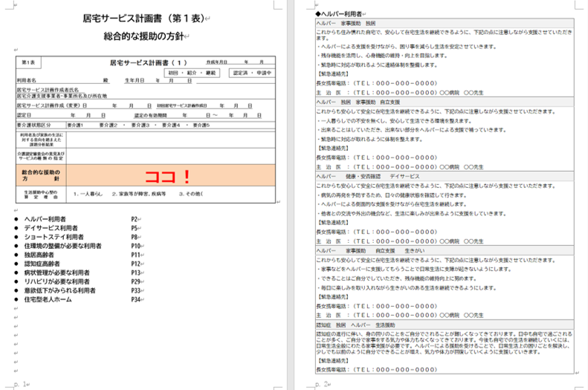The width and height of the screenshot is (588, 390).
Task: Click the '生年月日' field label
Action: tap(135, 80)
